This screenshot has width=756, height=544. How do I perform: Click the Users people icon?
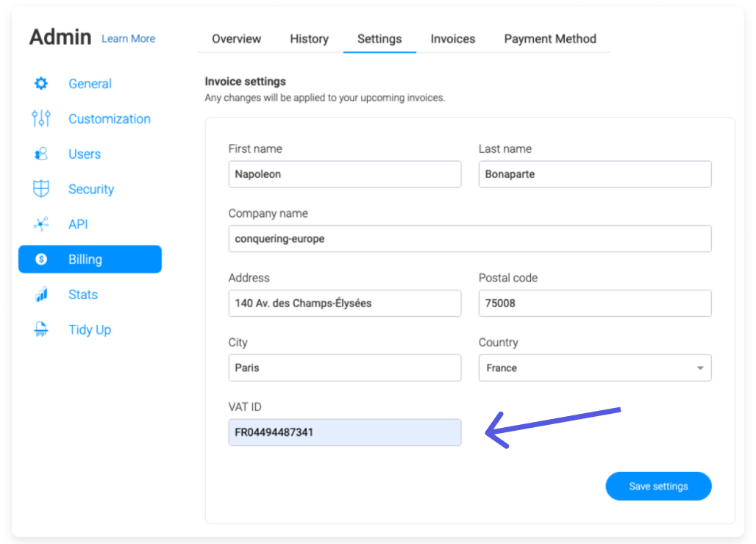click(x=41, y=154)
